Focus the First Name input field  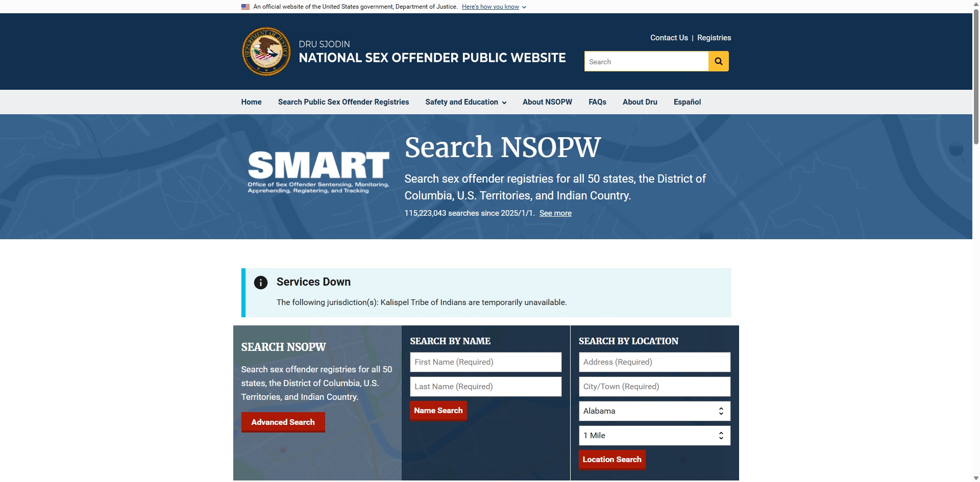tap(485, 362)
